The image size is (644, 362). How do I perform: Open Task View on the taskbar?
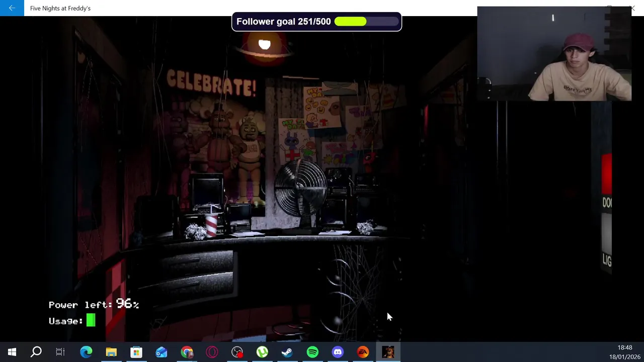click(60, 352)
